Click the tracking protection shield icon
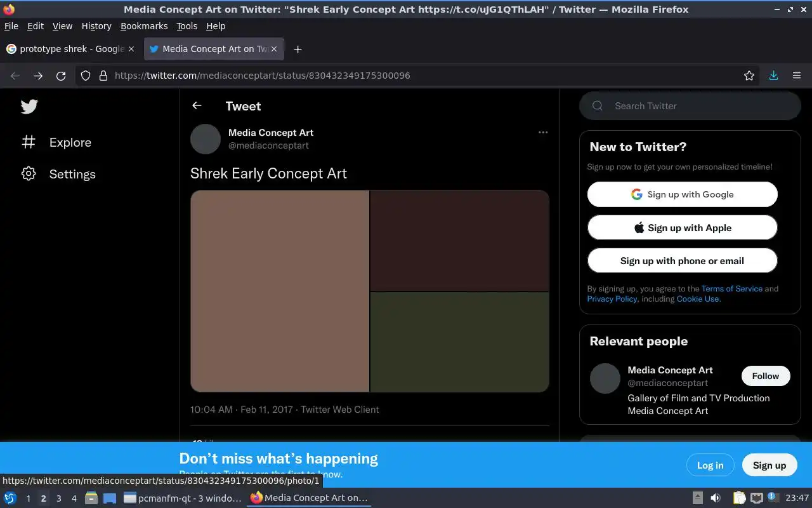 [x=86, y=76]
